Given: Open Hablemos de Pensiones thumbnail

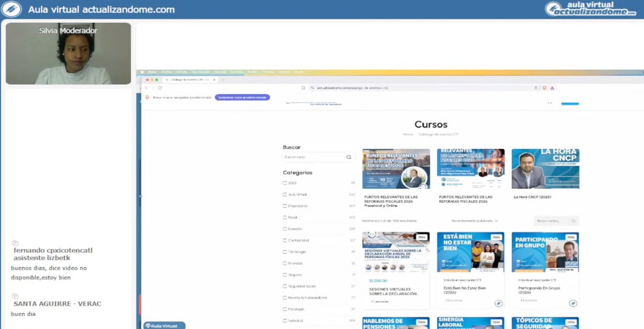Looking at the screenshot, I should pyautogui.click(x=396, y=323).
